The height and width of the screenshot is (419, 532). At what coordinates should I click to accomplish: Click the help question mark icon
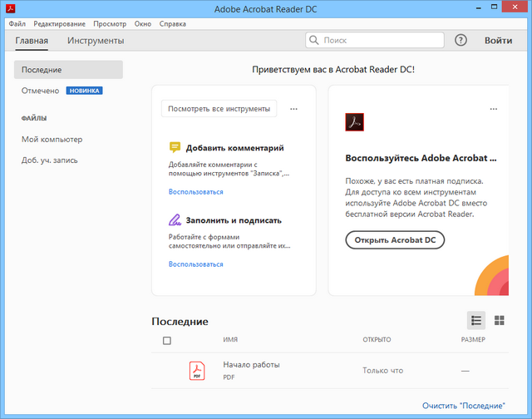pyautogui.click(x=461, y=40)
